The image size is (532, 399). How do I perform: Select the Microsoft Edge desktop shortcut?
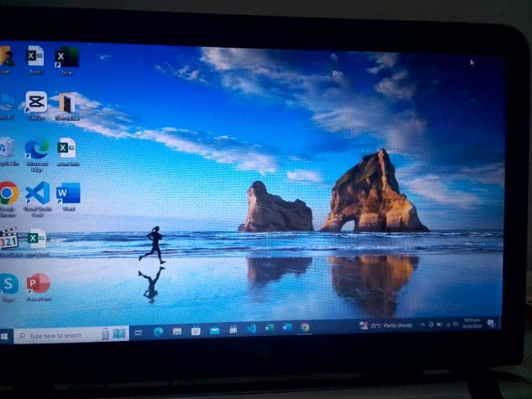pyautogui.click(x=37, y=155)
